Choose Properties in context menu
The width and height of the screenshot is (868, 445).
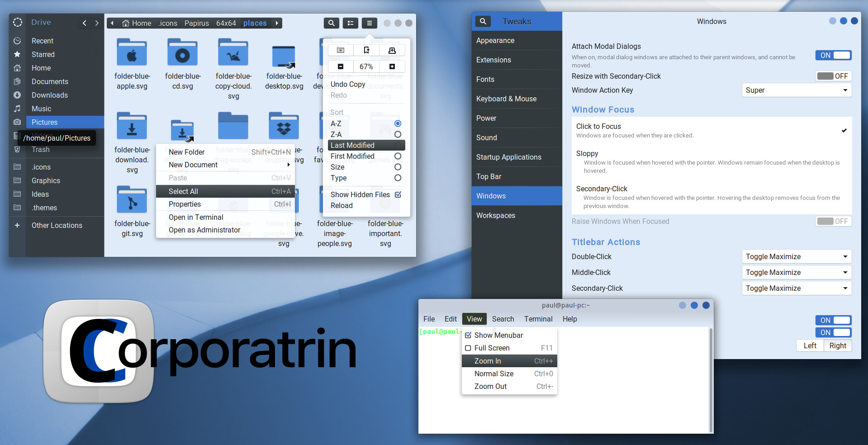[x=225, y=204]
